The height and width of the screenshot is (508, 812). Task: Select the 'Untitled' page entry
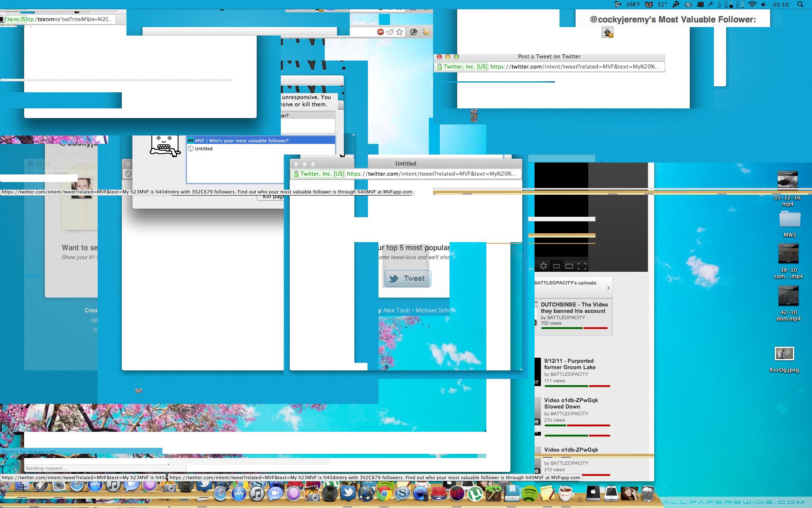(204, 149)
